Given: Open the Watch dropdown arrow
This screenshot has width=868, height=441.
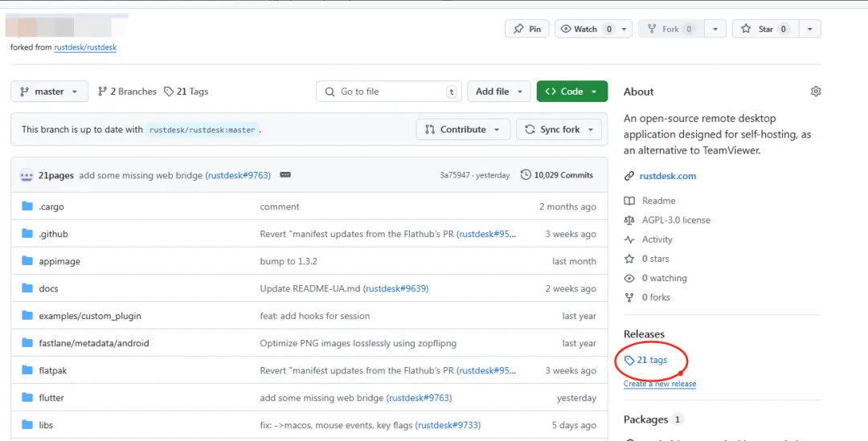Looking at the screenshot, I should 624,29.
